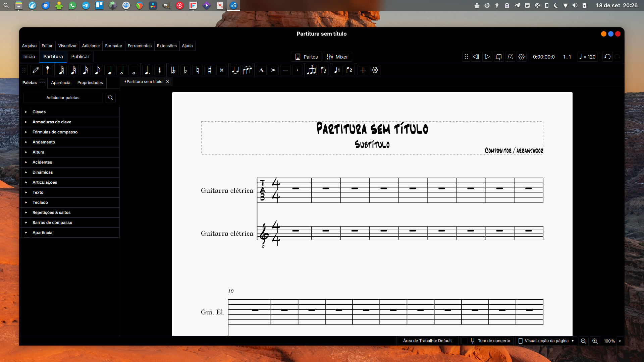This screenshot has width=644, height=362.
Task: Open the Formatar menu
Action: click(x=113, y=46)
